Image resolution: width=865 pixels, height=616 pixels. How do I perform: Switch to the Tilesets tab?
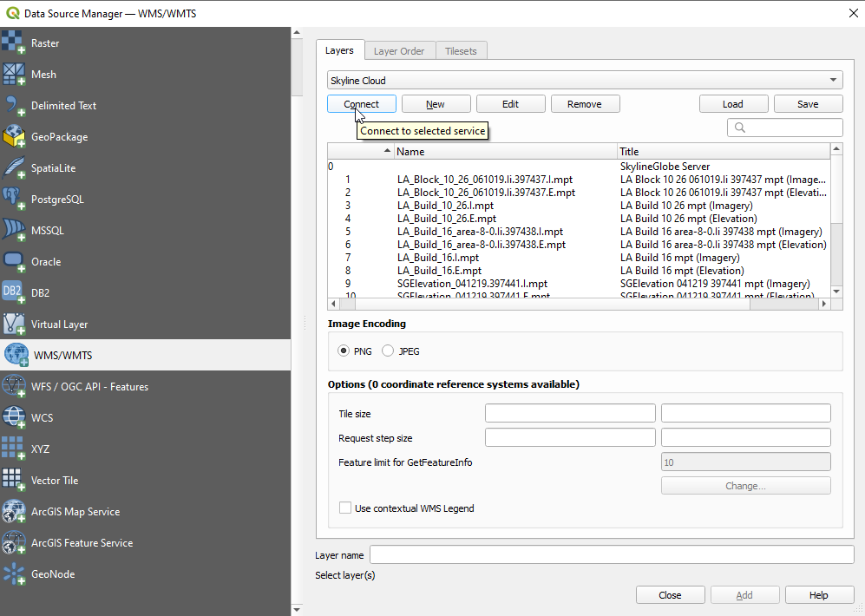point(461,51)
